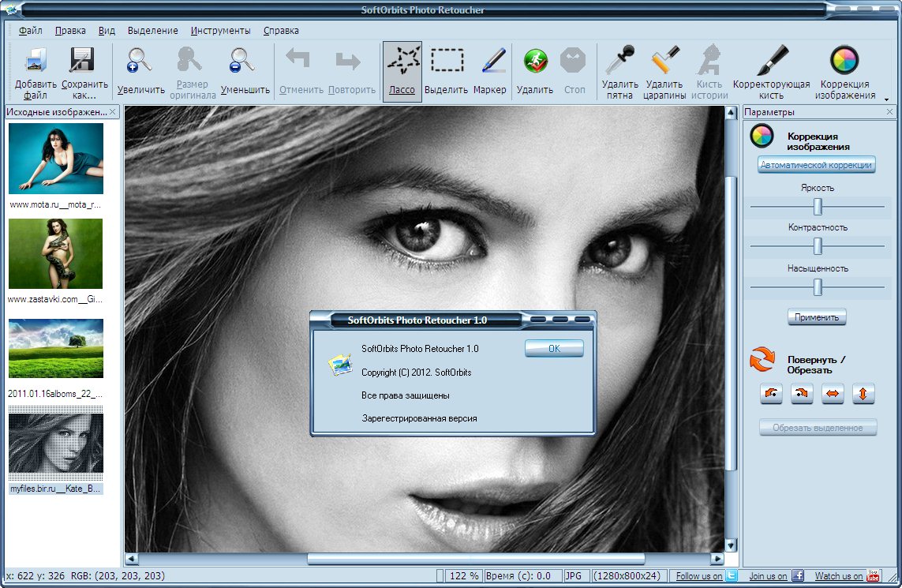Viewport: 902px width, 588px height.
Task: Open the Инструменты menu
Action: (220, 31)
